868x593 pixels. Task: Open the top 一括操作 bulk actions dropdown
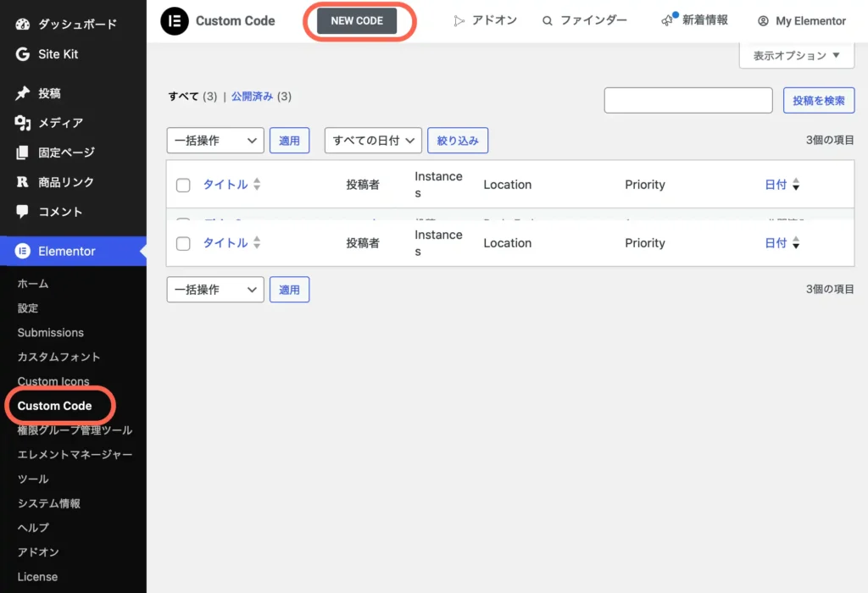[215, 141]
